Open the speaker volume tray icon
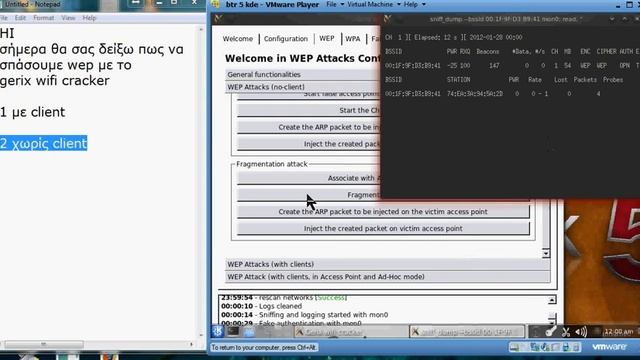The image size is (640, 360). click(x=581, y=331)
